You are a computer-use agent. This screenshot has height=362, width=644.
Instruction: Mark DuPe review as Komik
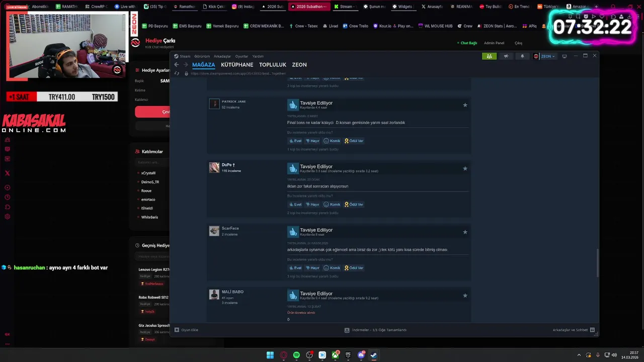point(332,205)
